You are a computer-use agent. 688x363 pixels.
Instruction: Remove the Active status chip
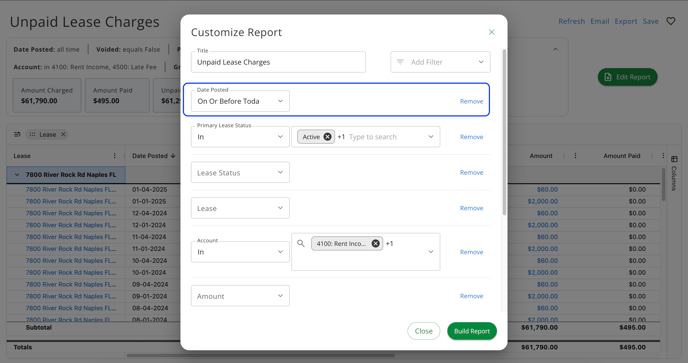pos(327,137)
